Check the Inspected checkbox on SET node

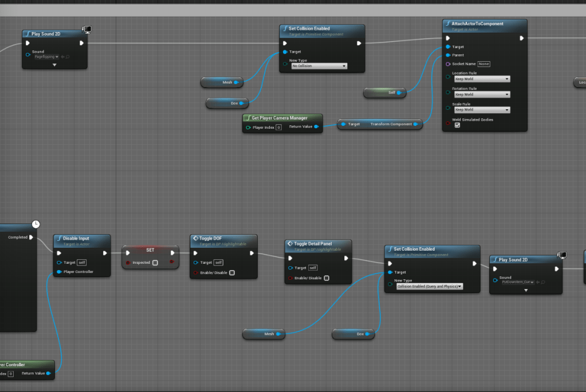155,263
